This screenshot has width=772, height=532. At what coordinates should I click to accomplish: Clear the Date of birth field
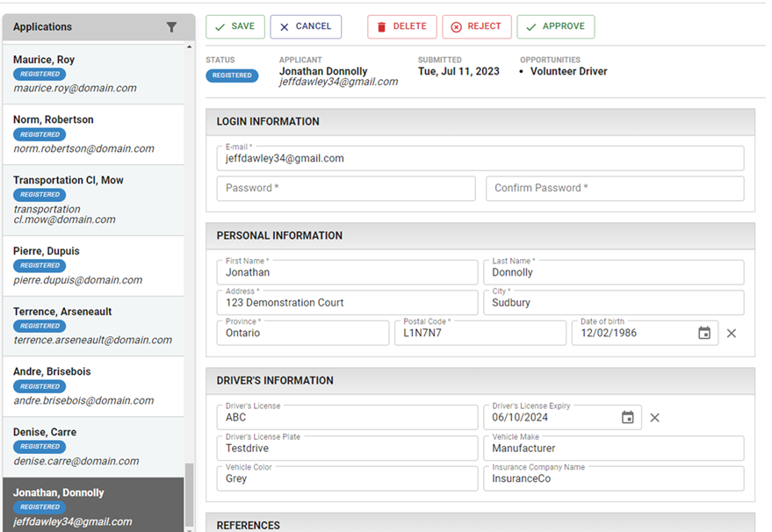pos(731,334)
